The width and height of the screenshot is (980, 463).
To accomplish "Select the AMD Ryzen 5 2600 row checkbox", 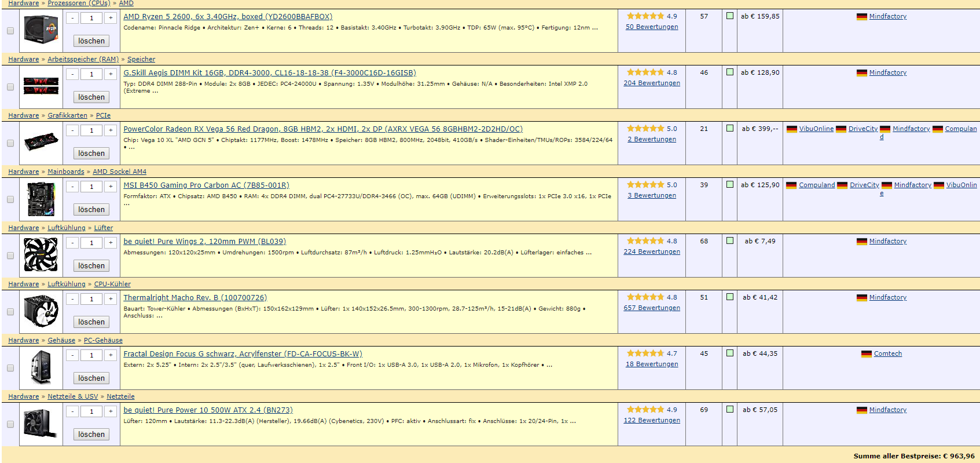I will coord(10,31).
